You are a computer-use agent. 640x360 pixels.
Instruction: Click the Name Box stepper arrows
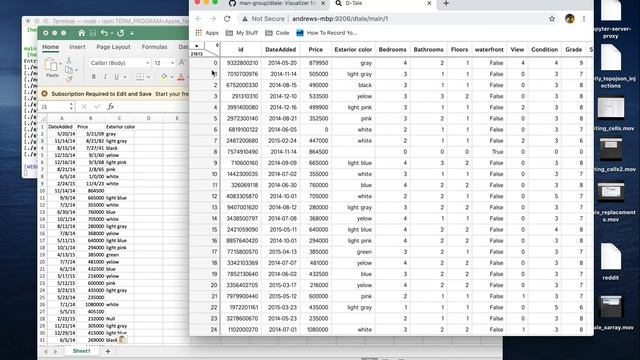click(71, 107)
